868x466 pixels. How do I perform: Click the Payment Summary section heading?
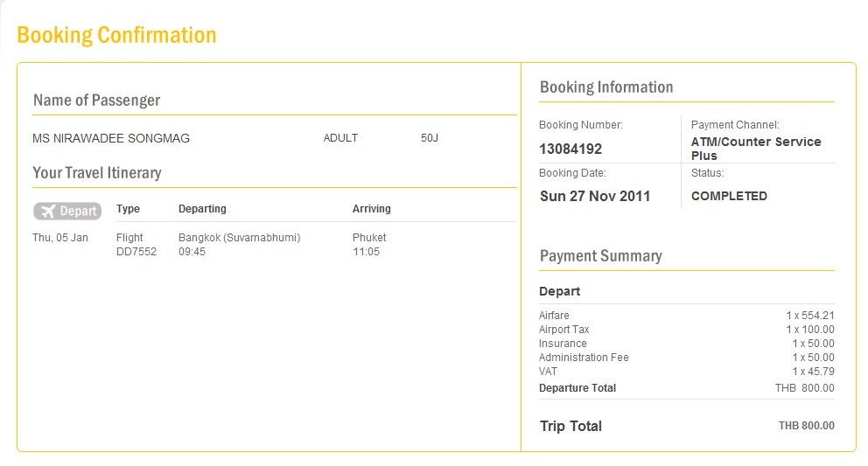pos(600,256)
